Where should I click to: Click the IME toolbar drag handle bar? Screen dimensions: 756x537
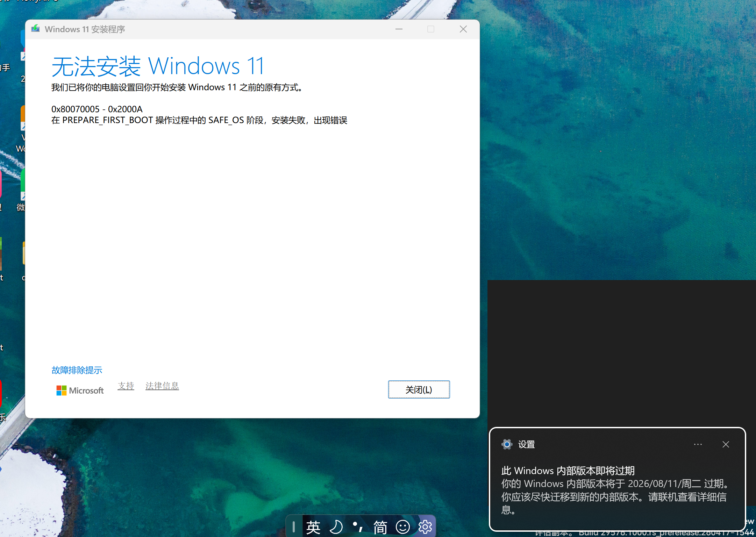pos(294,527)
